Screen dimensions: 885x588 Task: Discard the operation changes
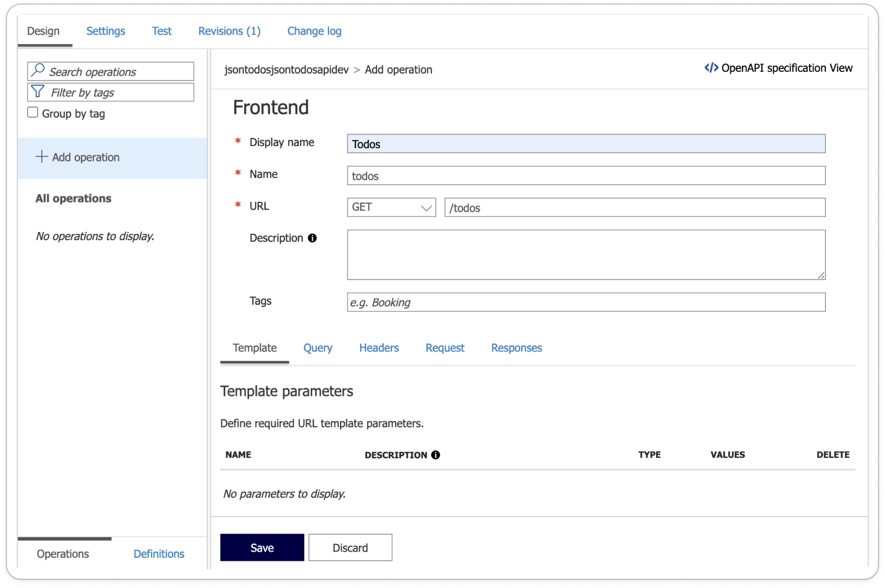350,547
